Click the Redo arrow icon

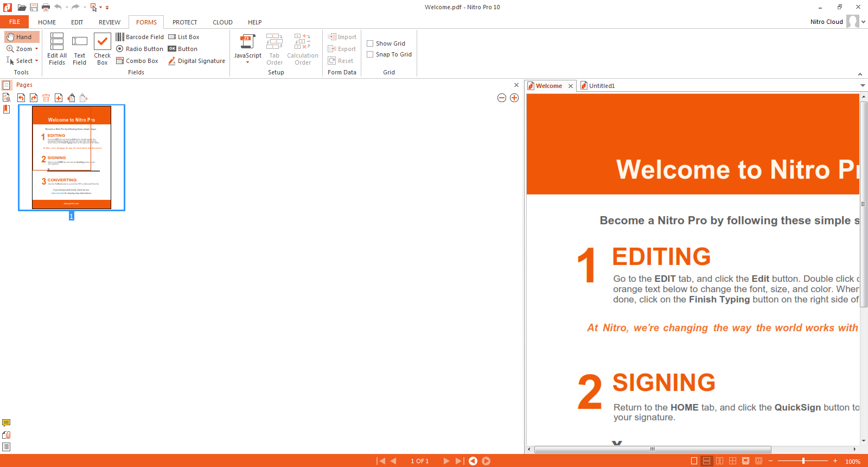click(x=75, y=7)
